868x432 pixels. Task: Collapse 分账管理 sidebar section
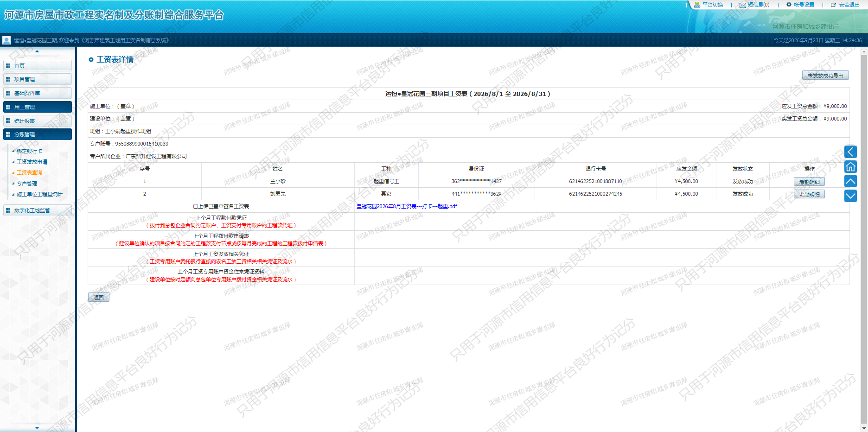38,134
